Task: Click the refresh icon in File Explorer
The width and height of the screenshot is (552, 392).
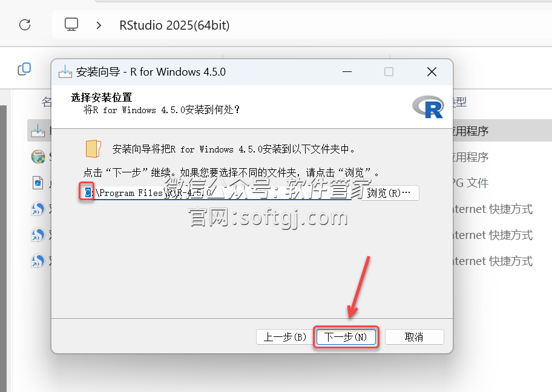Action: [25, 25]
